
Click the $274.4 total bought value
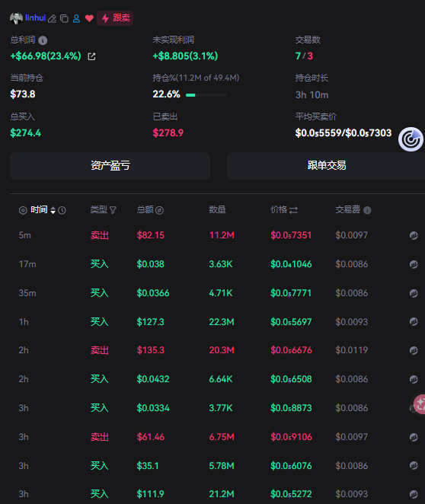tap(26, 132)
